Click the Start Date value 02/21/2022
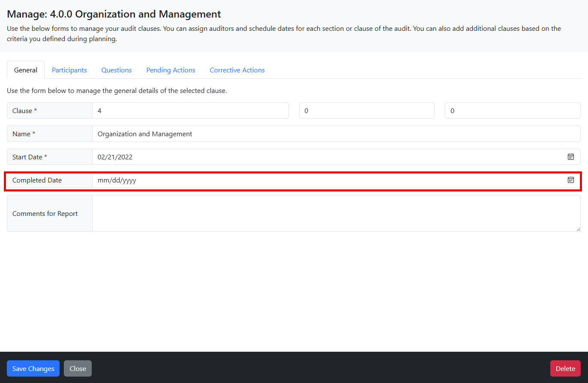The width and height of the screenshot is (588, 383). pyautogui.click(x=115, y=157)
